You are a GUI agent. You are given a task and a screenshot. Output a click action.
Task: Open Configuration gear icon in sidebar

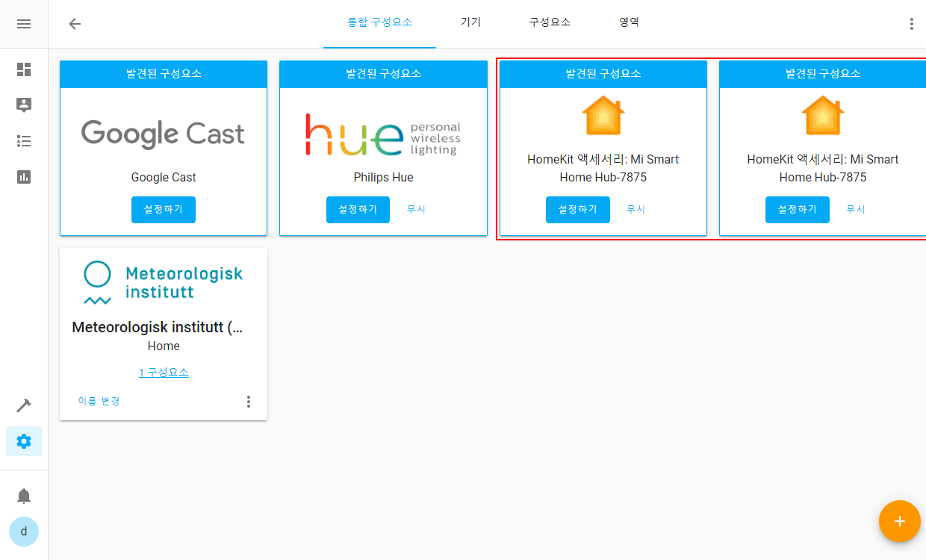[x=24, y=441]
